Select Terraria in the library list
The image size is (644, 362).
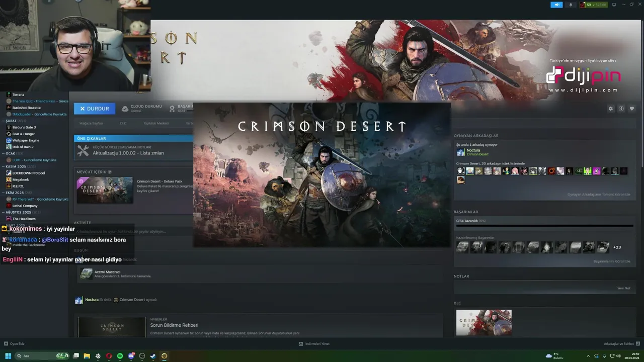click(18, 95)
